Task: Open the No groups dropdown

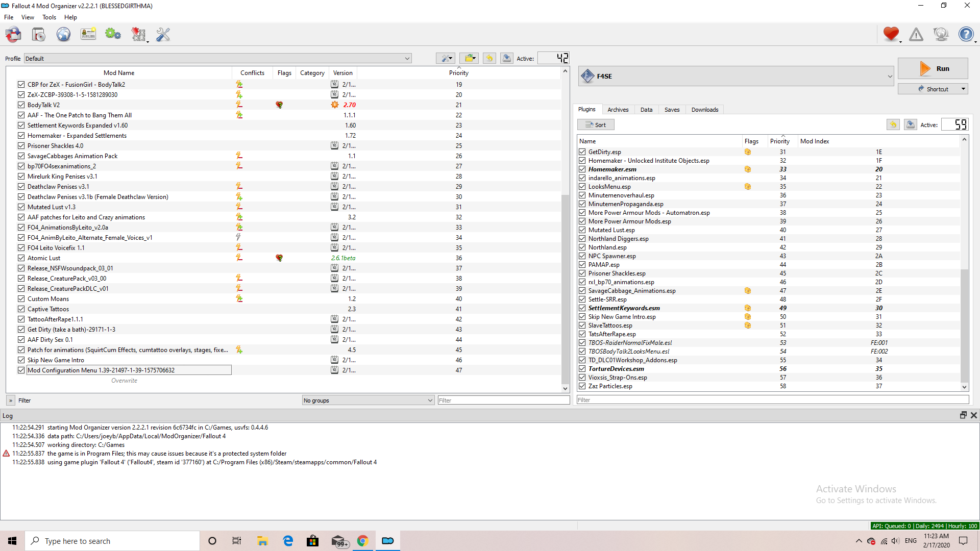Action: click(368, 400)
